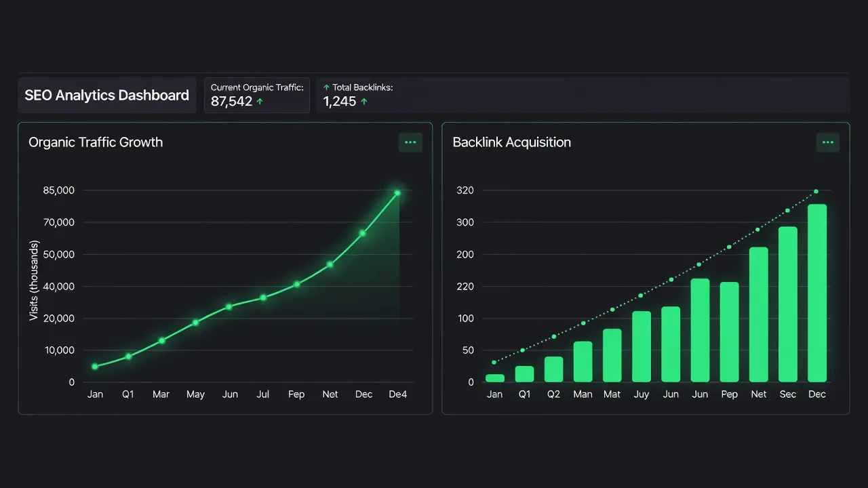
Task: Select the Q1 data point on traffic line
Action: (x=128, y=356)
